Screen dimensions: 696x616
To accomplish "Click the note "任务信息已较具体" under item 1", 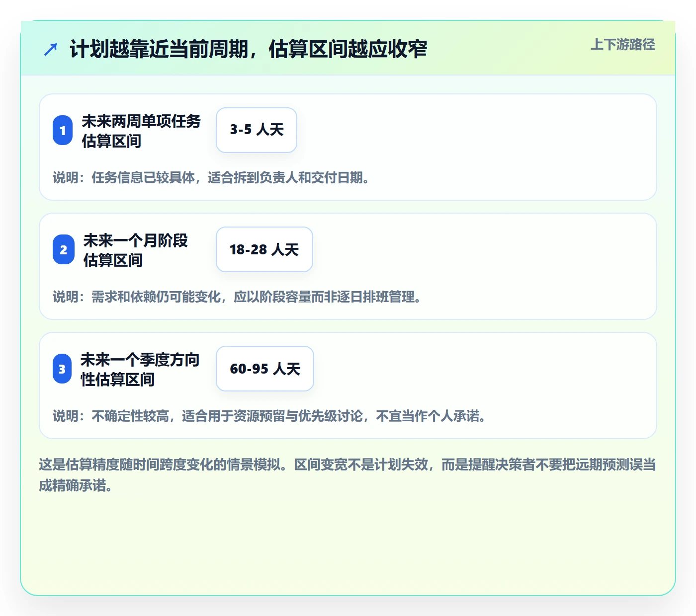I will click(x=211, y=177).
